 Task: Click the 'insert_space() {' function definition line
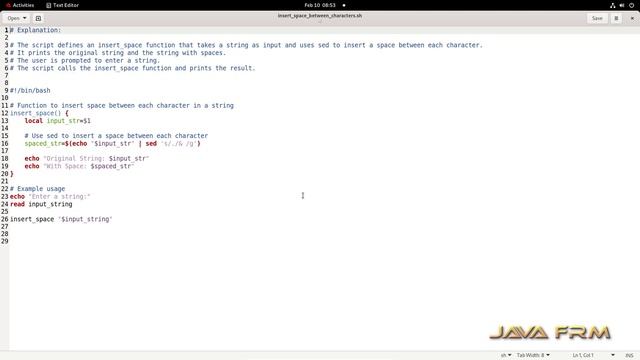[x=39, y=113]
